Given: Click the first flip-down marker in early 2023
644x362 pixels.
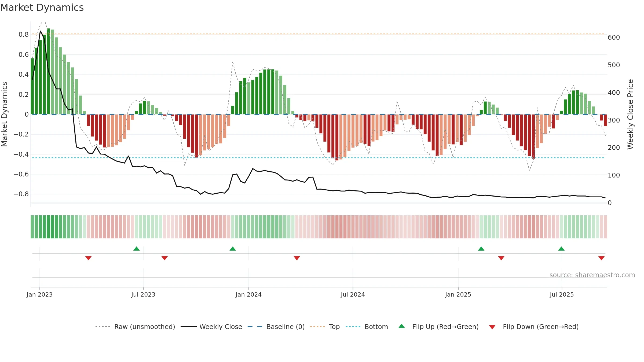Looking at the screenshot, I should tap(89, 258).
